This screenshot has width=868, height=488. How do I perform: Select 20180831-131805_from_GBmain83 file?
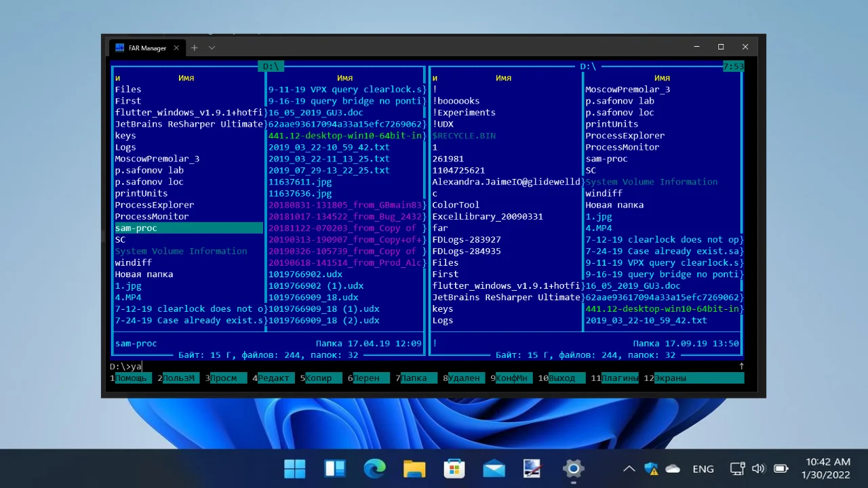tap(345, 205)
